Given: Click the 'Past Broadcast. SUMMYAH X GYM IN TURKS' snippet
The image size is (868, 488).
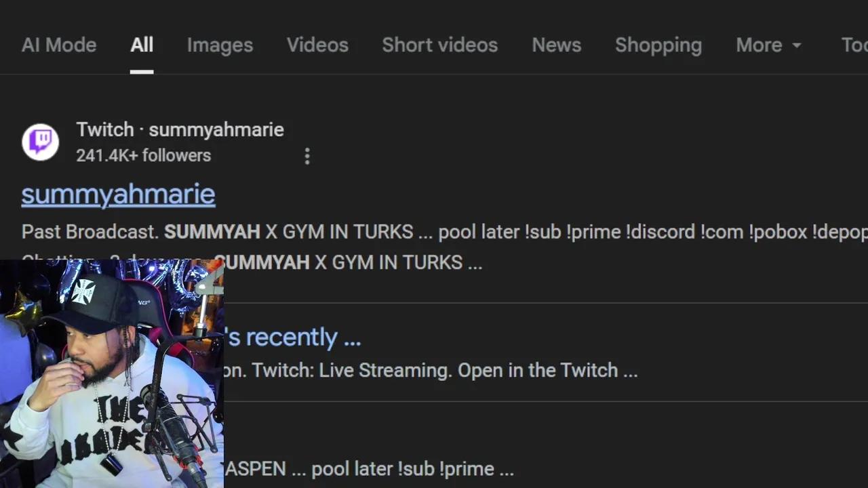Looking at the screenshot, I should (217, 232).
